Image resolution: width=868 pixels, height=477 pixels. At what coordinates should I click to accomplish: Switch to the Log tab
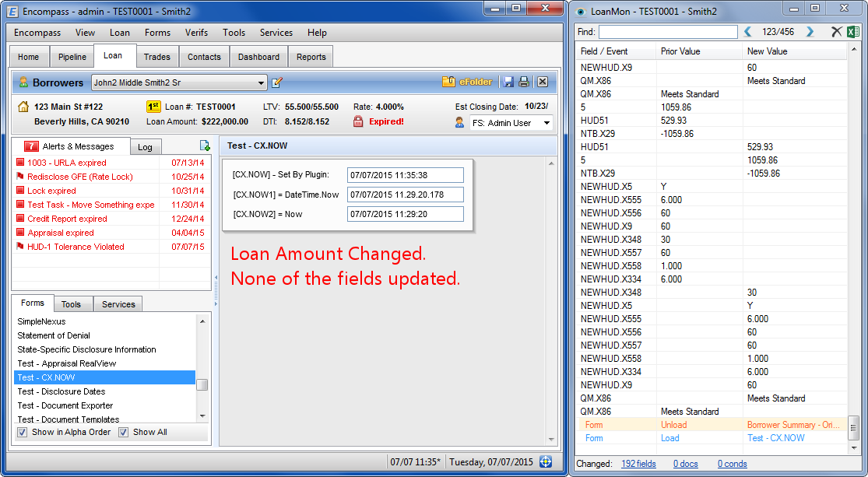point(145,147)
